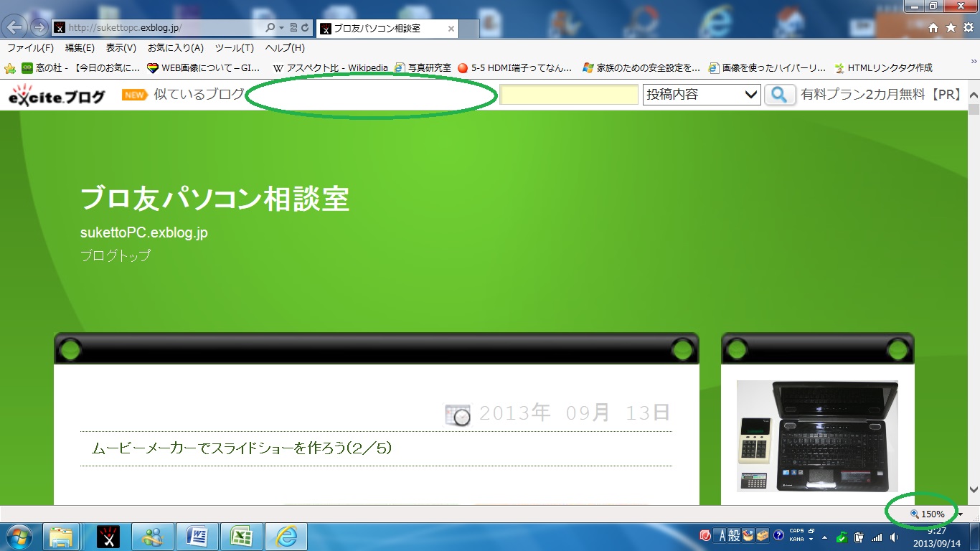Click the calendar clock icon beside the date

(x=458, y=414)
